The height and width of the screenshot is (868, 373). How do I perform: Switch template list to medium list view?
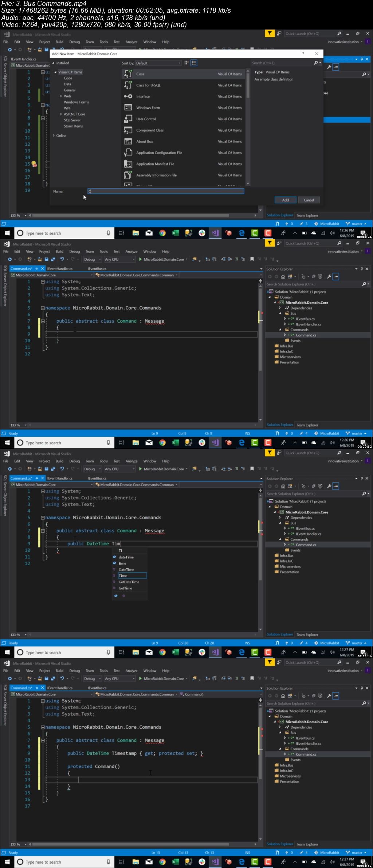click(x=194, y=63)
